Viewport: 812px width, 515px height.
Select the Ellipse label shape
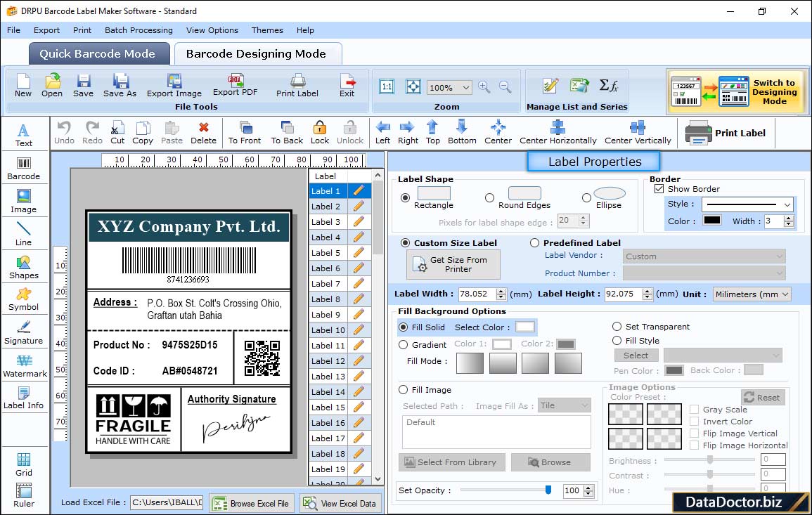coord(586,197)
